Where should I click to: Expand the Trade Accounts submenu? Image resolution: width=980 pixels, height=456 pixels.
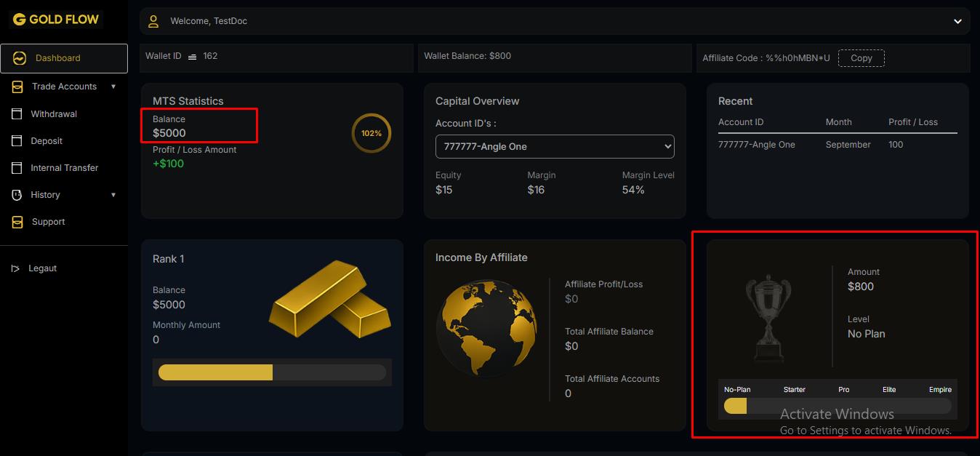113,86
